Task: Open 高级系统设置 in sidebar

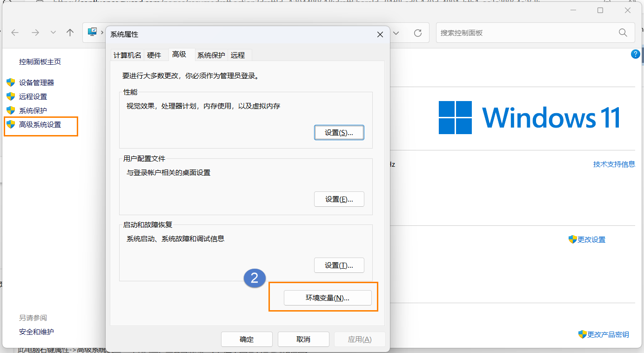Action: click(x=40, y=124)
